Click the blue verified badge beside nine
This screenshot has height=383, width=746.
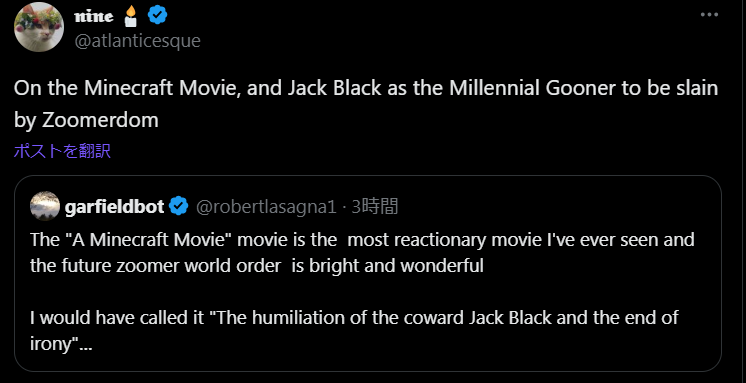pyautogui.click(x=157, y=17)
